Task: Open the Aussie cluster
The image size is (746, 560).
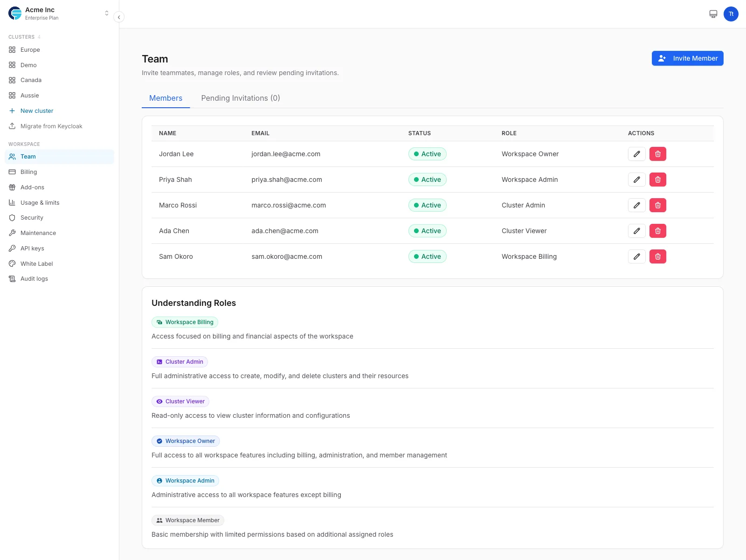Action: point(59,96)
